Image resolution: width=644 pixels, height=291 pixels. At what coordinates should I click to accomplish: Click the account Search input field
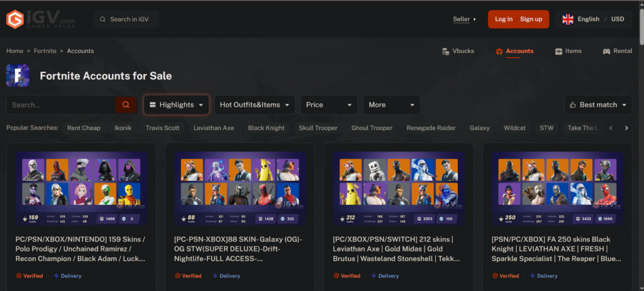click(61, 105)
